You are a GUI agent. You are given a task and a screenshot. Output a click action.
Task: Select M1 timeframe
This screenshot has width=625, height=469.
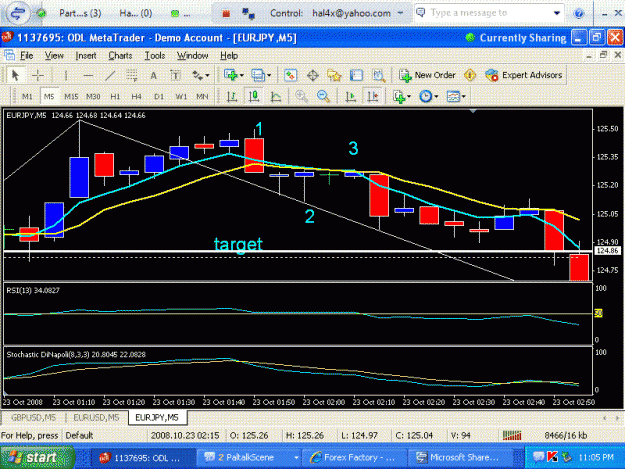[x=27, y=96]
